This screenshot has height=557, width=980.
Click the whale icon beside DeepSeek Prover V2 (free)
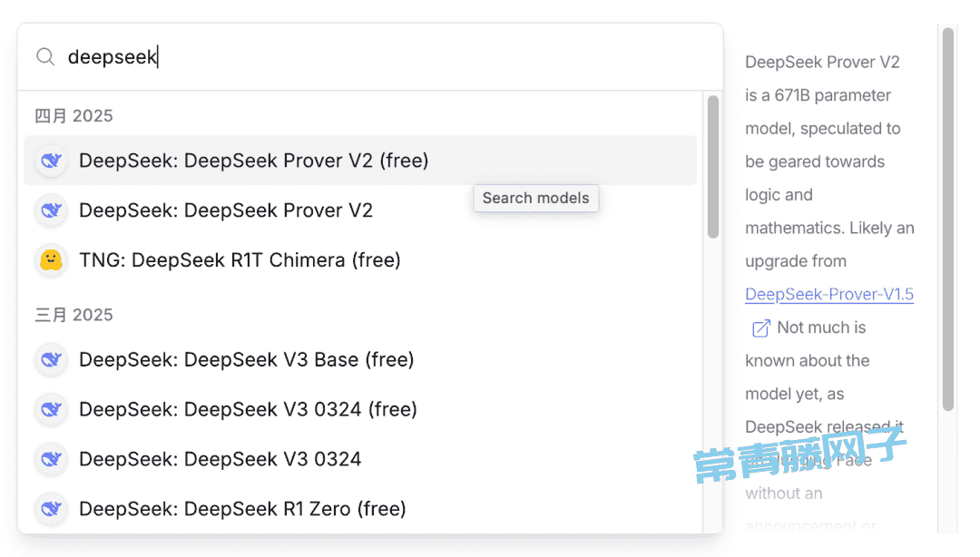51,161
